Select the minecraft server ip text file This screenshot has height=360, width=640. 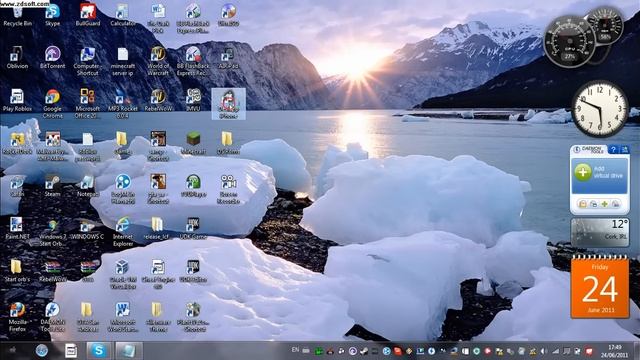point(122,61)
